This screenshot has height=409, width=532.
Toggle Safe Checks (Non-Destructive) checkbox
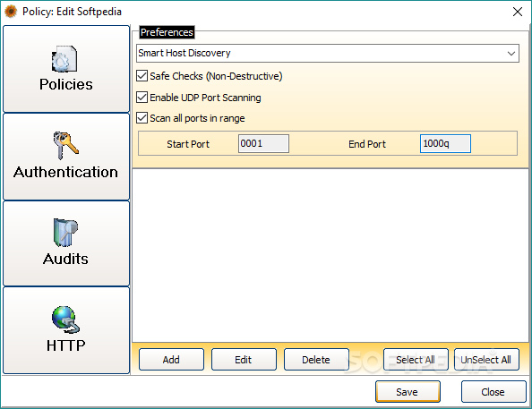pos(142,76)
